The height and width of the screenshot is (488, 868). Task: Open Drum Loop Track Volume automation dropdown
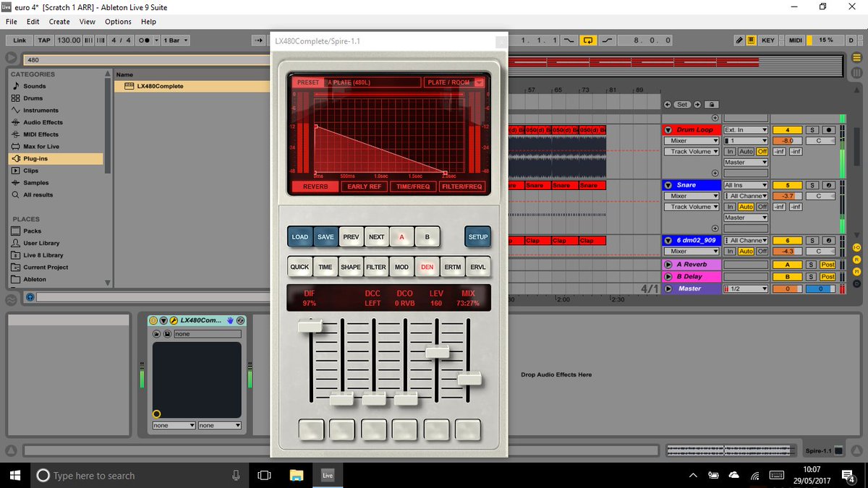click(x=692, y=152)
